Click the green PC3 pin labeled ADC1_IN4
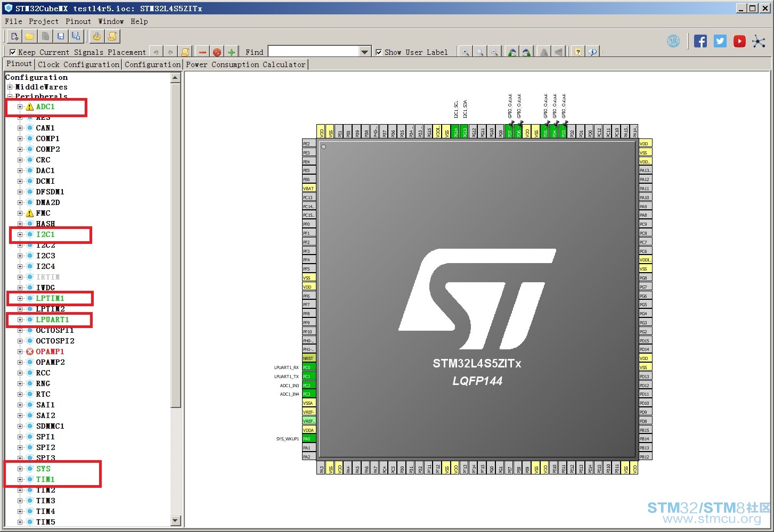Viewport: 774px width, 532px height. (x=309, y=394)
